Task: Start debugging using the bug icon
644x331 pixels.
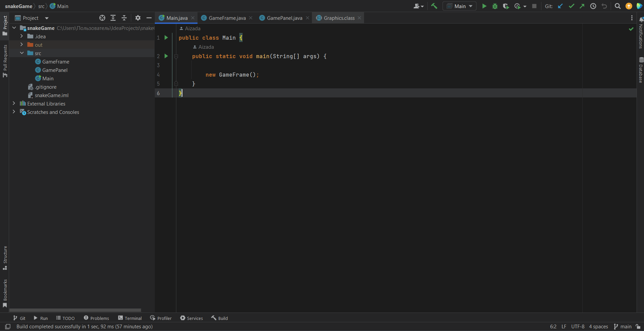Action: (495, 6)
